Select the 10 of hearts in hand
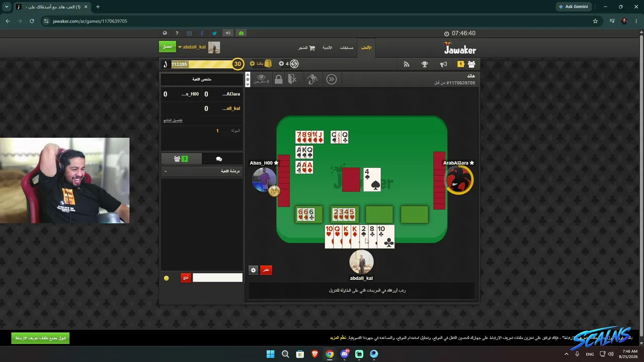The width and height of the screenshot is (644, 362). click(x=329, y=236)
